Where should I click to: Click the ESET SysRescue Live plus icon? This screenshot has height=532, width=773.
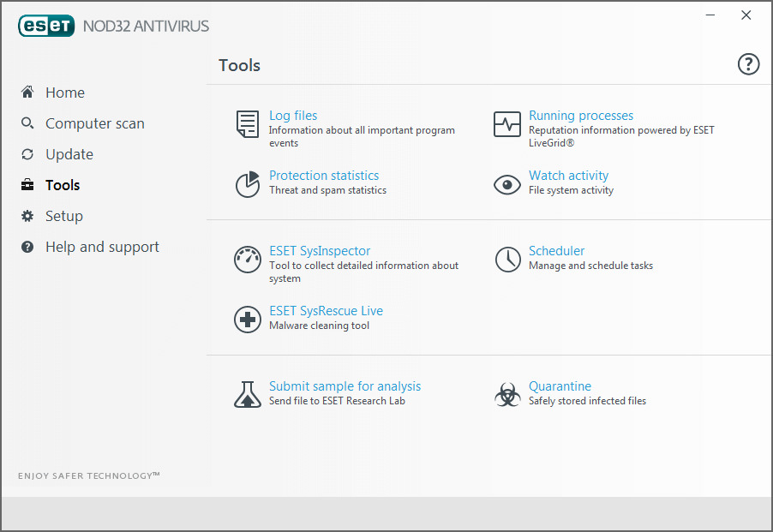pyautogui.click(x=248, y=320)
